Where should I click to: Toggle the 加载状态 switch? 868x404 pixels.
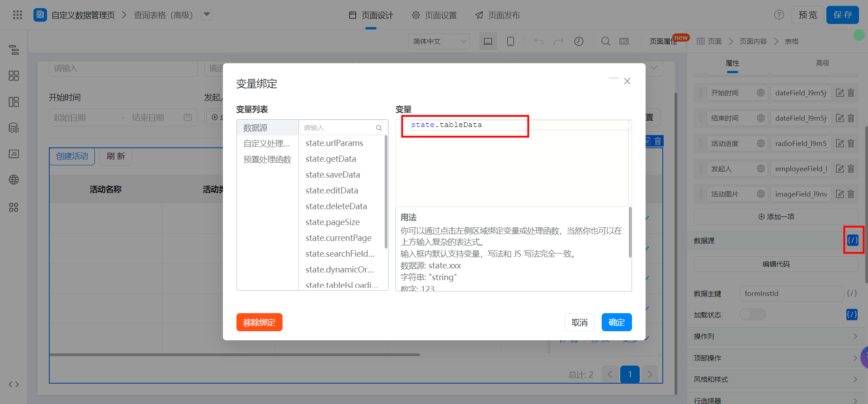point(753,315)
